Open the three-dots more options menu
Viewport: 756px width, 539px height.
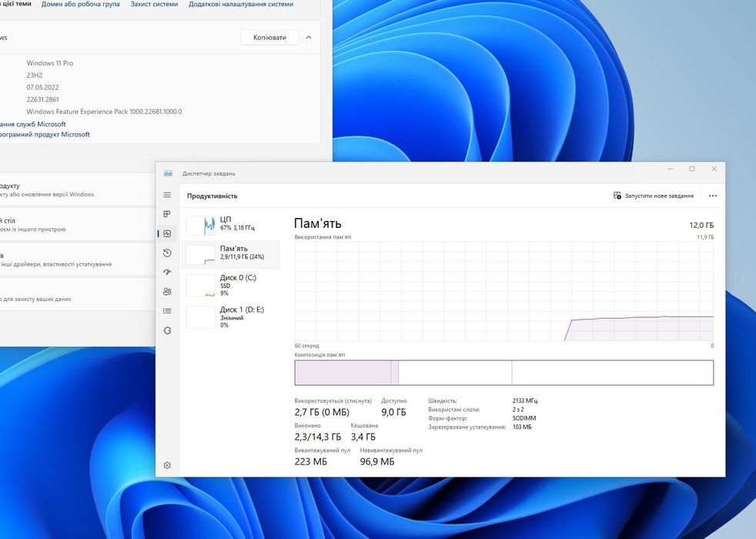pyautogui.click(x=713, y=196)
